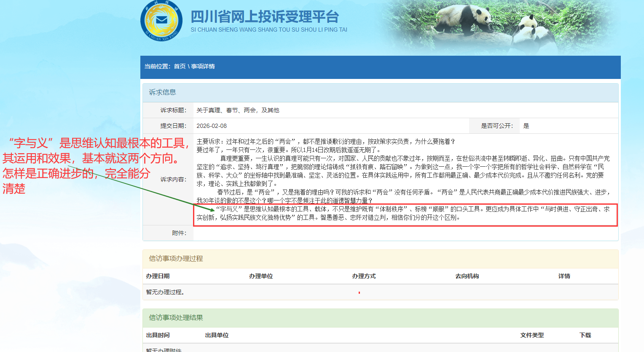This screenshot has width=644, height=352.
Task: Select the 信访事项办理过程 section header
Action: coord(176,258)
